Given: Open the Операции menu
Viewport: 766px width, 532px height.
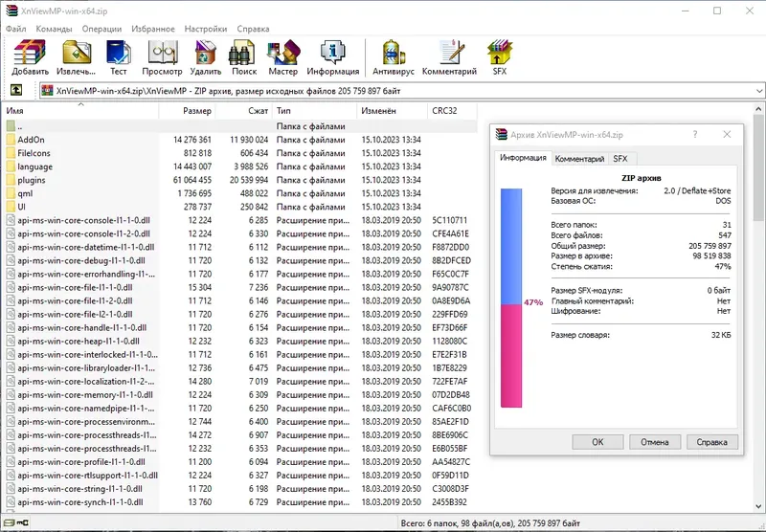Looking at the screenshot, I should (101, 29).
